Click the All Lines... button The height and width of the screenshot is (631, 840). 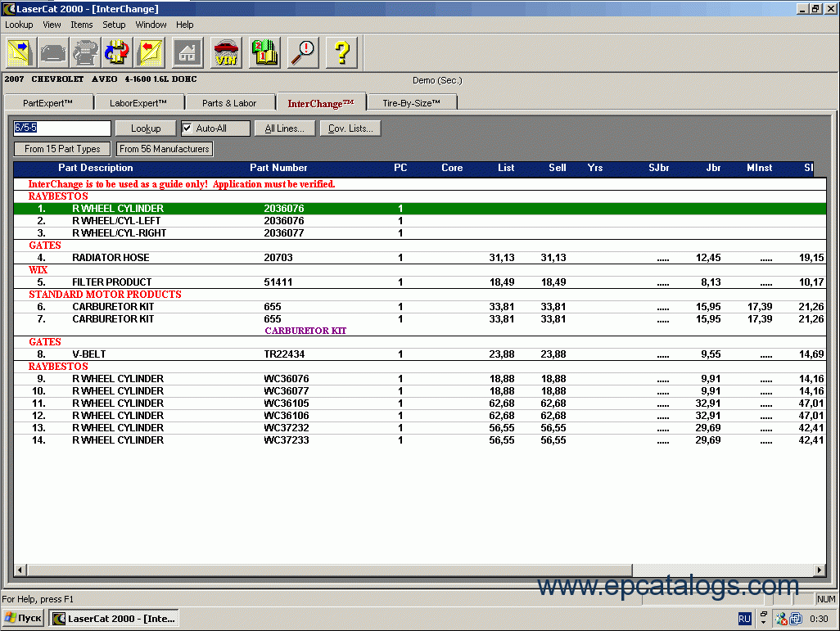284,128
